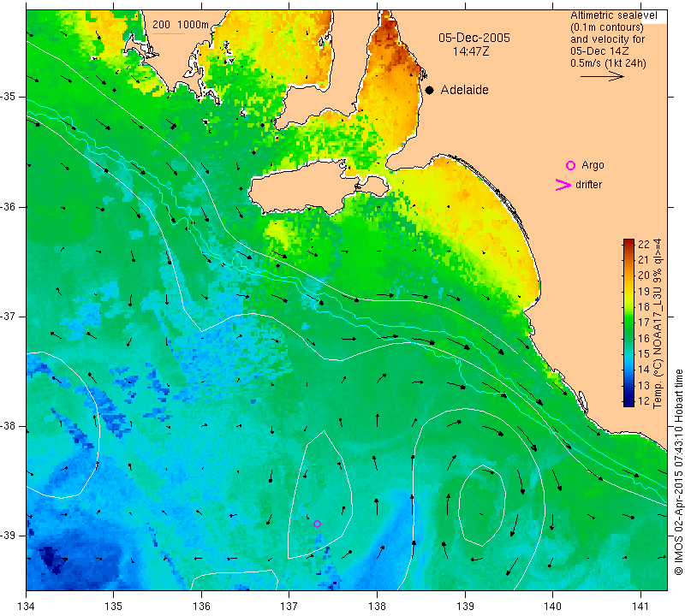
Task: Click the latitude axis label -39
Action: click(9, 536)
